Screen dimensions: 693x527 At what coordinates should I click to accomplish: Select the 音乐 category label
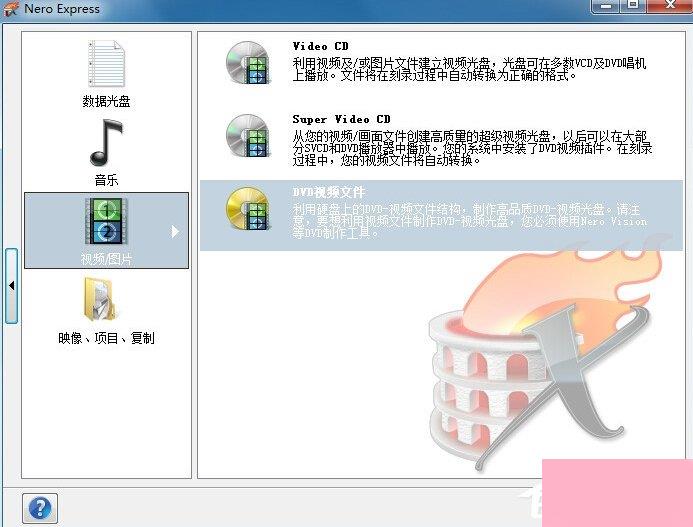tap(106, 180)
